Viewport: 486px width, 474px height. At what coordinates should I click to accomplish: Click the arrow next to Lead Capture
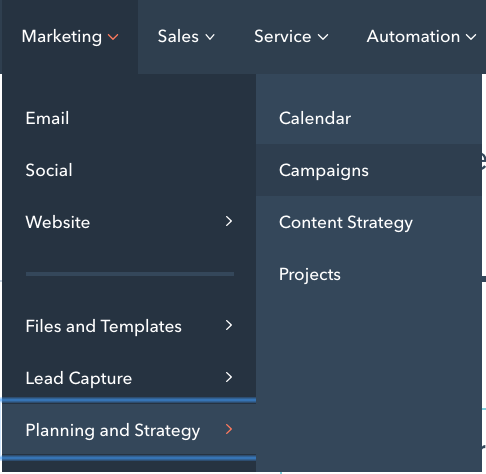click(x=229, y=377)
